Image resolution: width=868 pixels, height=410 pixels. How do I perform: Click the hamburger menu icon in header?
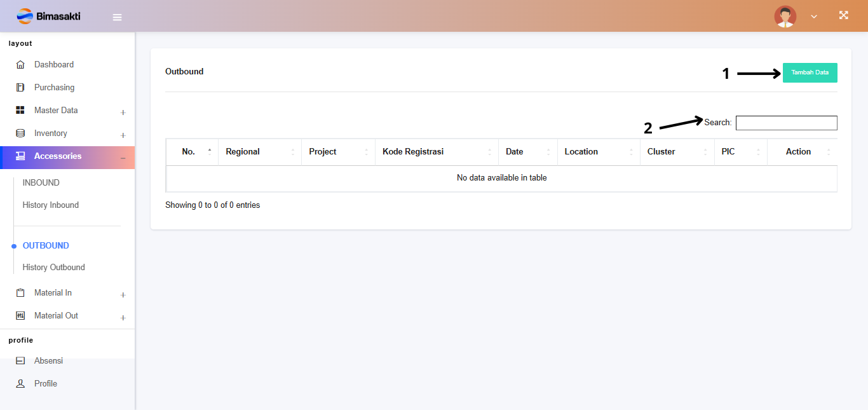pyautogui.click(x=117, y=17)
